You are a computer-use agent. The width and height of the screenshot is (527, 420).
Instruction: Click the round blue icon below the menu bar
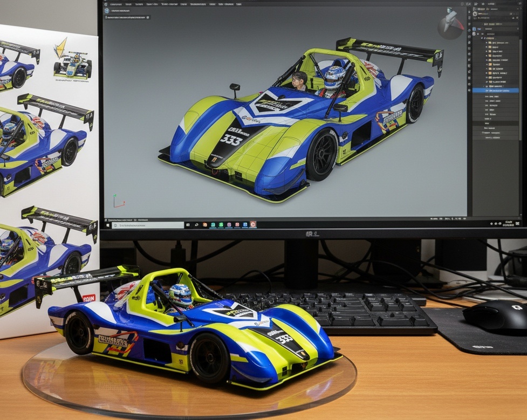[x=107, y=11]
